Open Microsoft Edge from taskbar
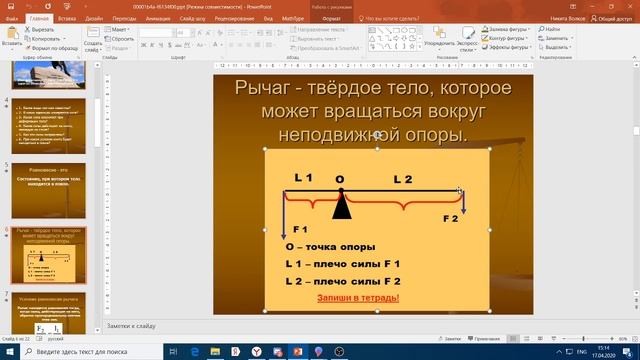The image size is (640, 360). tap(195, 351)
